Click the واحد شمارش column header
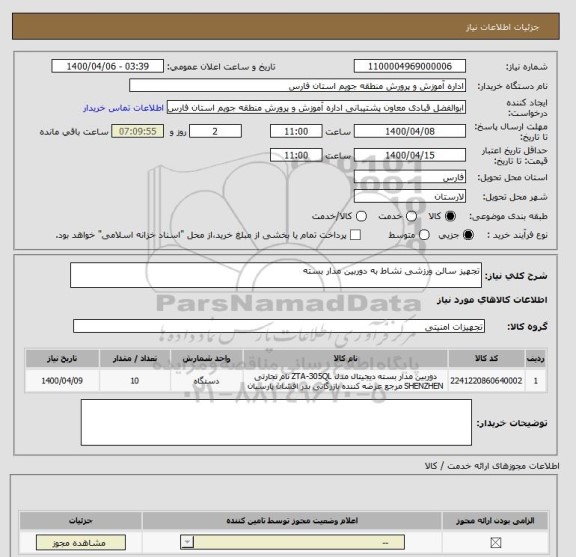The image size is (576, 557). pyautogui.click(x=206, y=358)
